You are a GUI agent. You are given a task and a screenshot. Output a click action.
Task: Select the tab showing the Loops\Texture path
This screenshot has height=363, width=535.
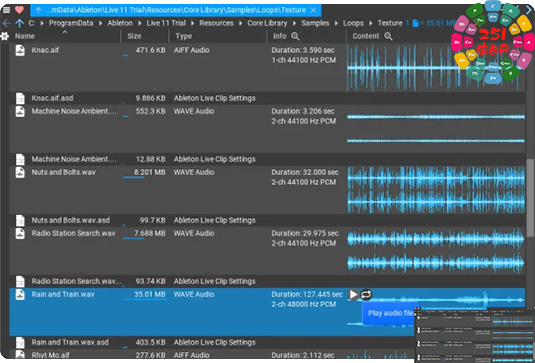[x=176, y=11]
